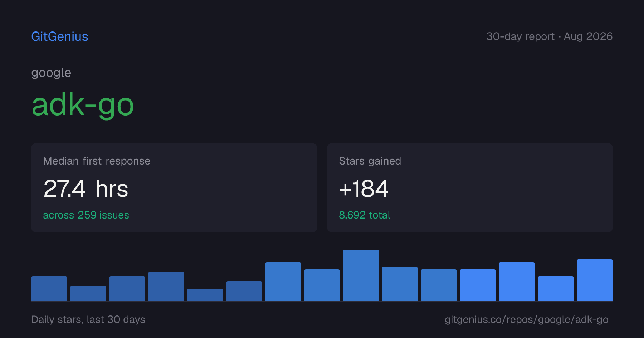Click the GitGenius brand link

60,36
